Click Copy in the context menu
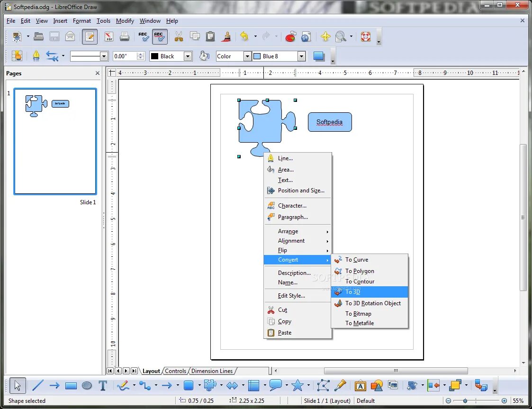 pos(298,321)
